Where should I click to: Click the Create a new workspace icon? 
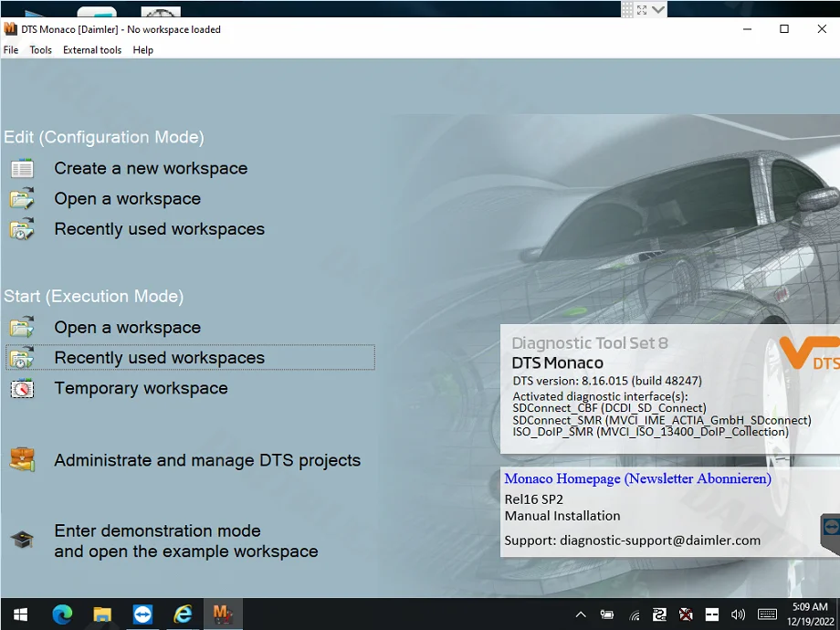[22, 169]
